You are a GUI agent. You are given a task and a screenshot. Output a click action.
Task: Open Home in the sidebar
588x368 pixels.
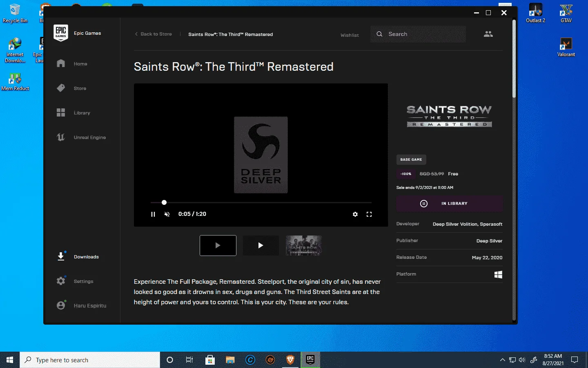pos(80,64)
